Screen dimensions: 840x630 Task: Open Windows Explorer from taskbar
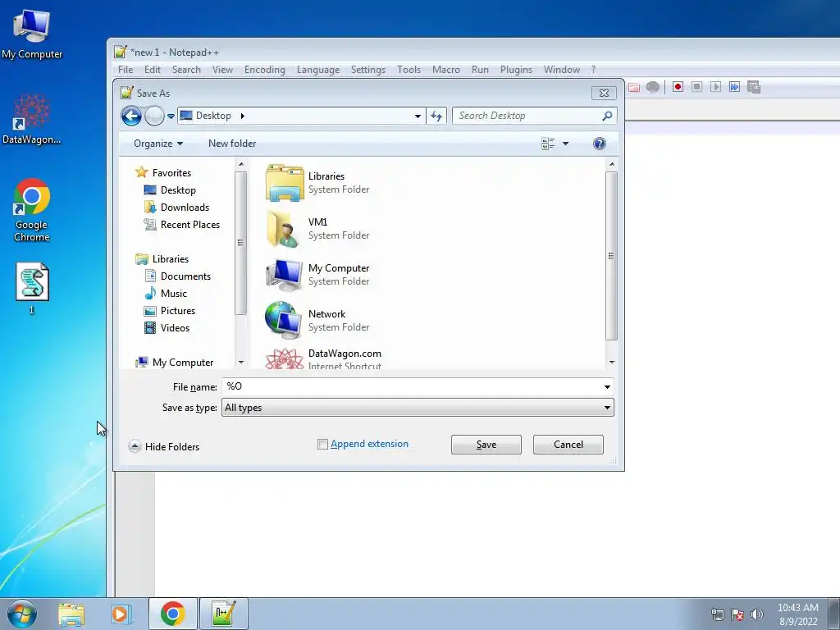[x=71, y=614]
